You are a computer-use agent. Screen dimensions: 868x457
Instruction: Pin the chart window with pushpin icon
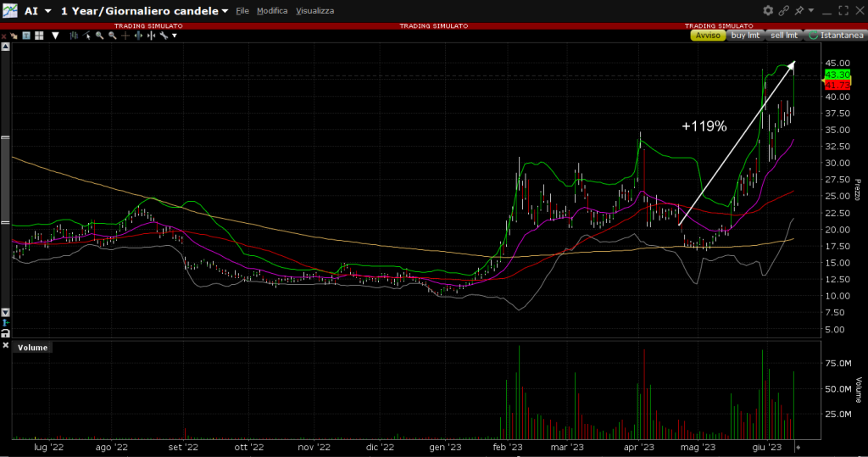pos(799,10)
